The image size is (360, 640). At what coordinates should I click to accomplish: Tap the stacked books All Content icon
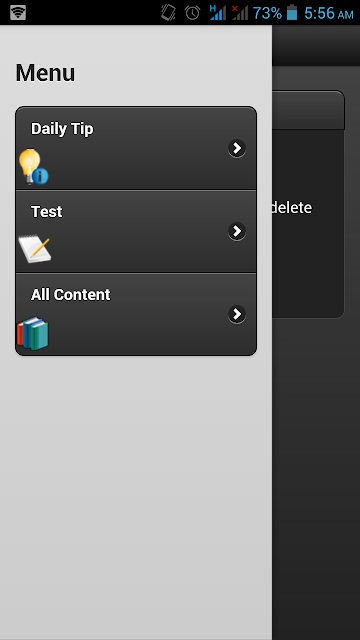[33, 333]
